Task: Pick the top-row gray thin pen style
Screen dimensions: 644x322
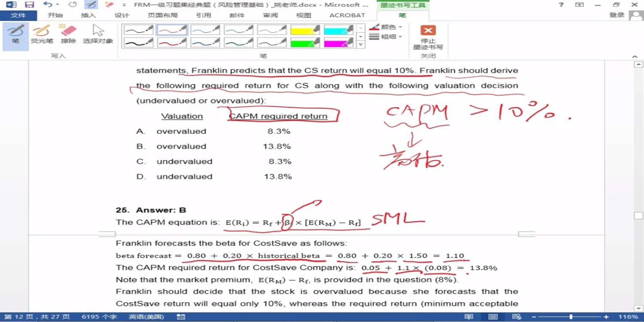Action: pos(272,30)
